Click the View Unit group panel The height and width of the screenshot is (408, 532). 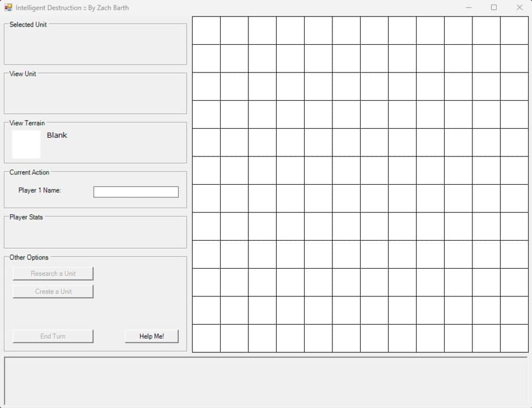tap(95, 93)
